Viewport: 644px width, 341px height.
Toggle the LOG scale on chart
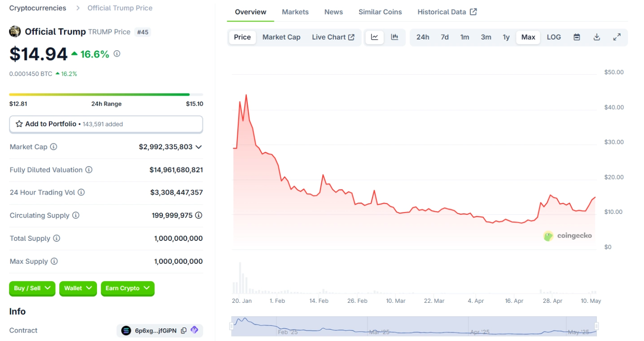tap(554, 37)
